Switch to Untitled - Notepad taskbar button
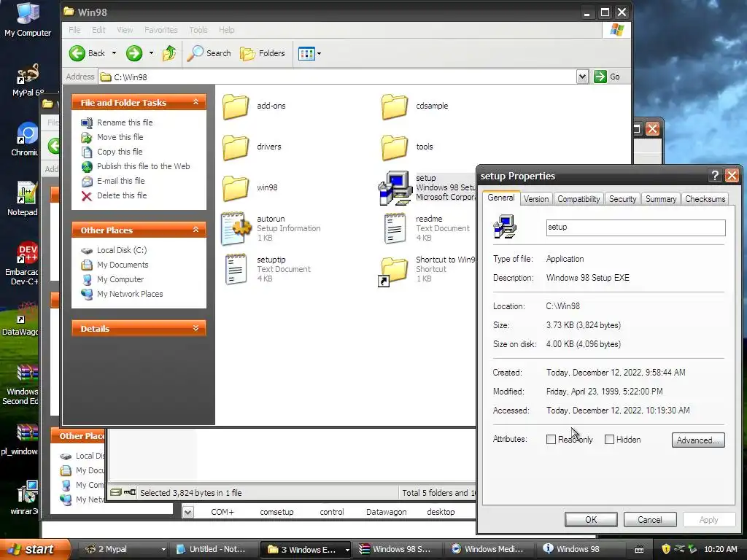 (212, 549)
